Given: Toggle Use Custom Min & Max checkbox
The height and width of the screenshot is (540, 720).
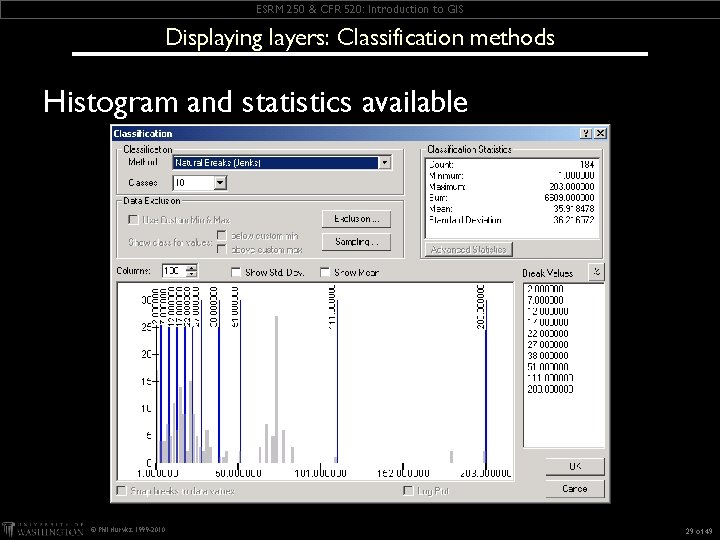Looking at the screenshot, I should point(133,219).
